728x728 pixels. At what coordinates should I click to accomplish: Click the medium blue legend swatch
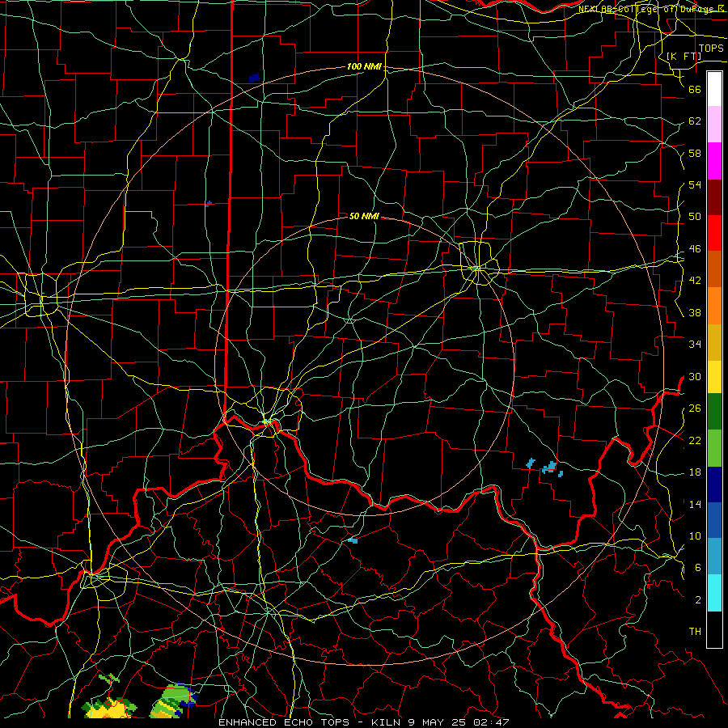(x=714, y=521)
